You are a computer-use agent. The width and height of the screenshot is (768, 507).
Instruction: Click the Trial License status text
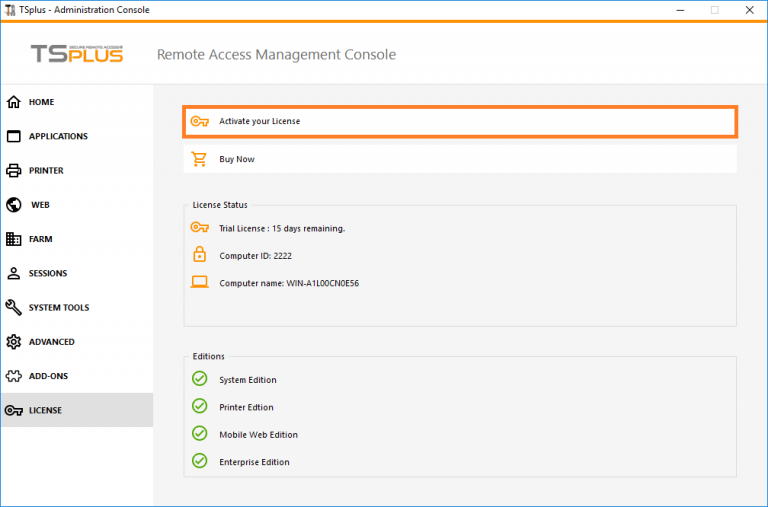[282, 228]
